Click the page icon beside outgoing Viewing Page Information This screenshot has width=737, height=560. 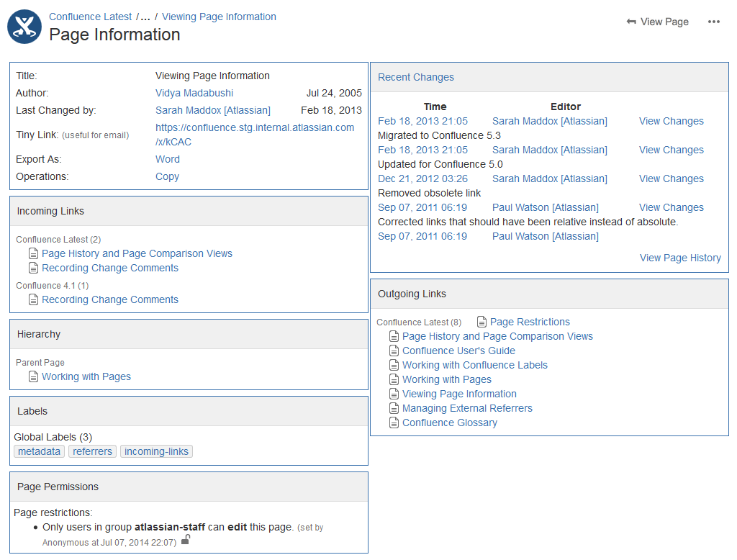pyautogui.click(x=394, y=394)
